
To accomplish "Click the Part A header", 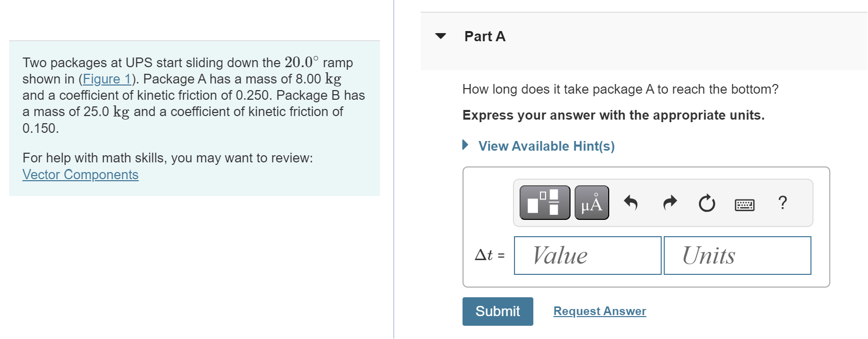I will (x=483, y=36).
